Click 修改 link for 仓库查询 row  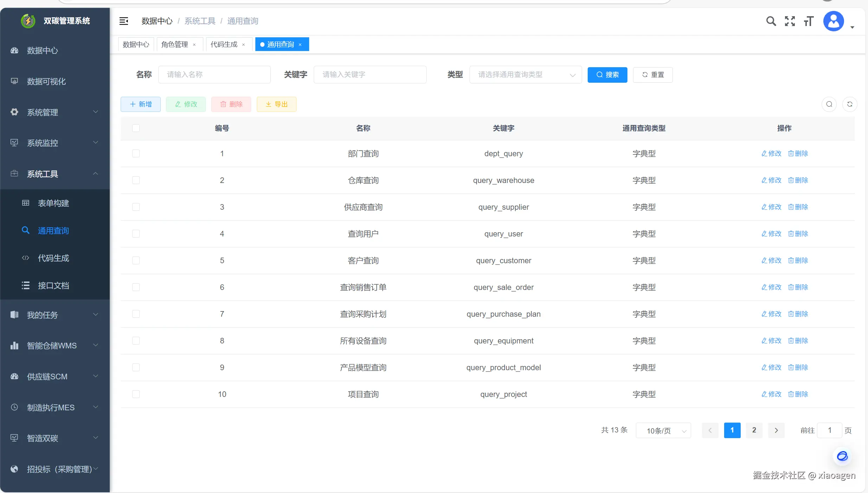click(771, 180)
